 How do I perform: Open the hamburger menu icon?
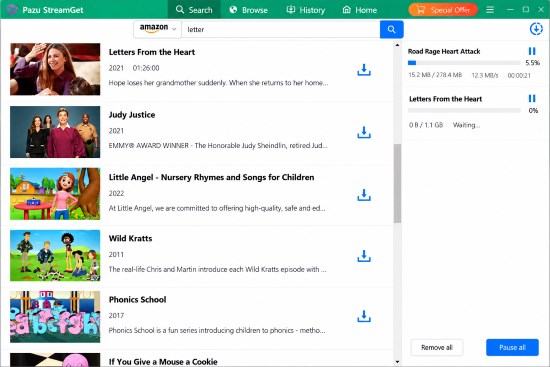pos(490,10)
